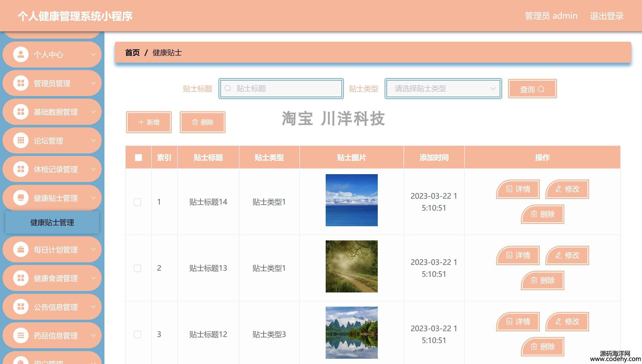This screenshot has width=642, height=364.
Task: Open the 药品信息管理 sidebar menu label
Action: click(x=56, y=336)
